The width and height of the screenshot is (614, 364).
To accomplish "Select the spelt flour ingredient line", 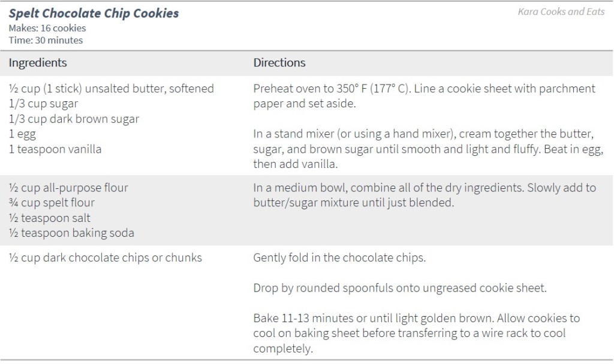I will point(52,203).
